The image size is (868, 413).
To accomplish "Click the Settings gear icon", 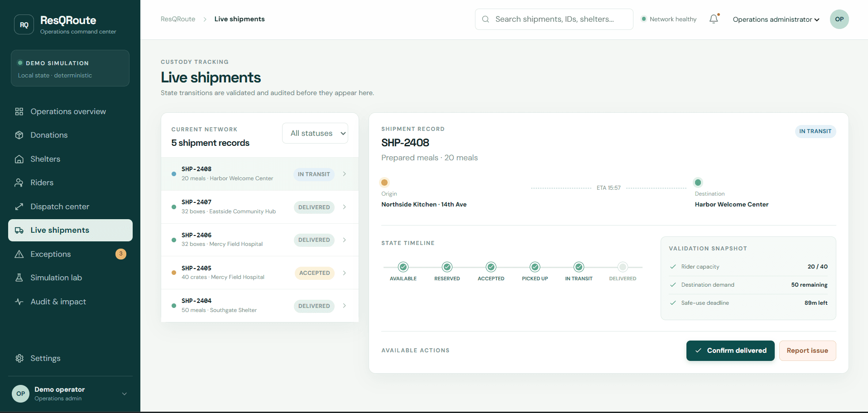I will coord(19,358).
